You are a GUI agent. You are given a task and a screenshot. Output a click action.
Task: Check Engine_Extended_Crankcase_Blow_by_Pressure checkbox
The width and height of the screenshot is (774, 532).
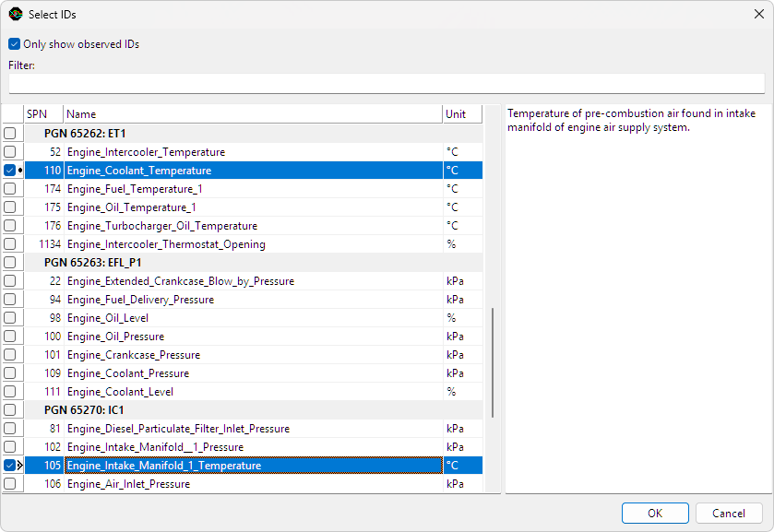pos(10,281)
